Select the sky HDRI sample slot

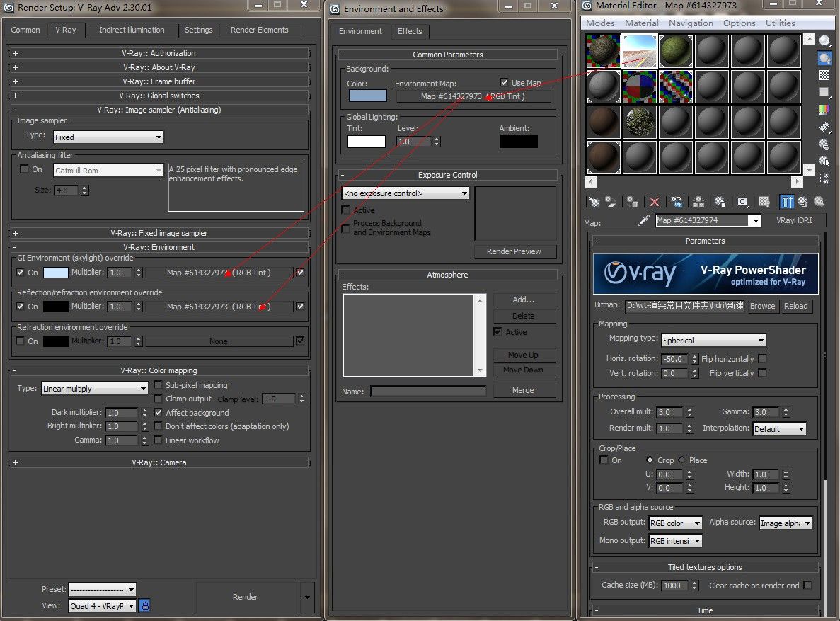(x=640, y=51)
